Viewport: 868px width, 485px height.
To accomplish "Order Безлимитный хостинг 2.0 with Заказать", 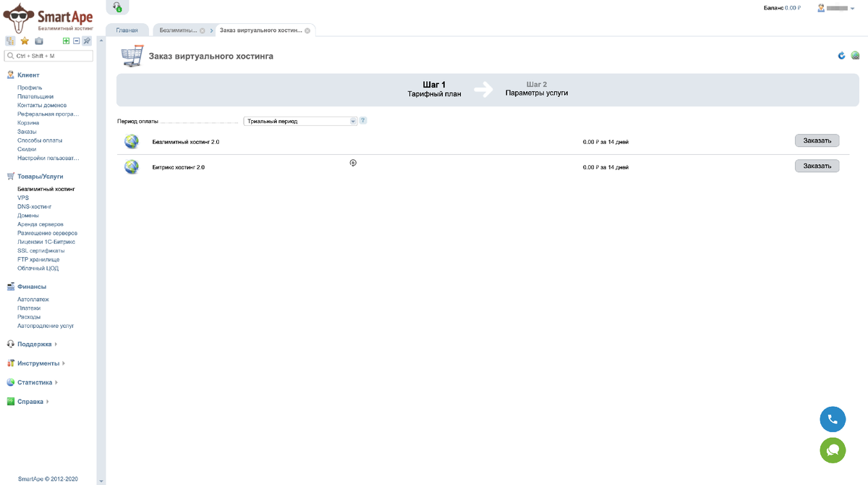I will [x=817, y=140].
